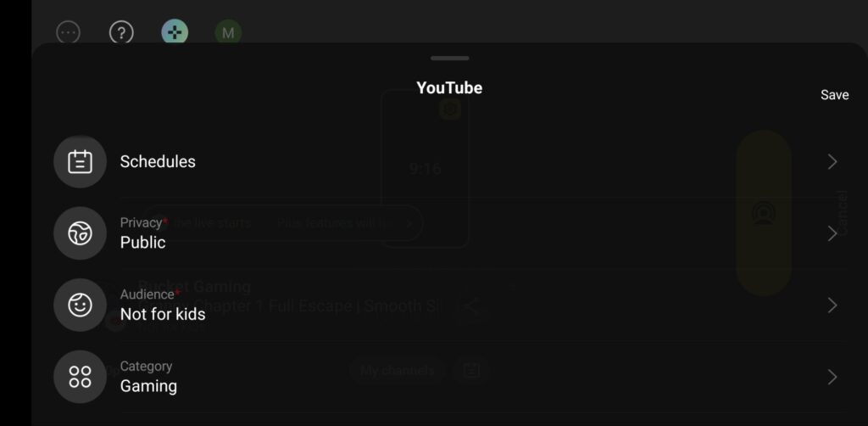Viewport: 868px width, 426px height.
Task: Tap the YouTube sheet title
Action: coord(449,88)
